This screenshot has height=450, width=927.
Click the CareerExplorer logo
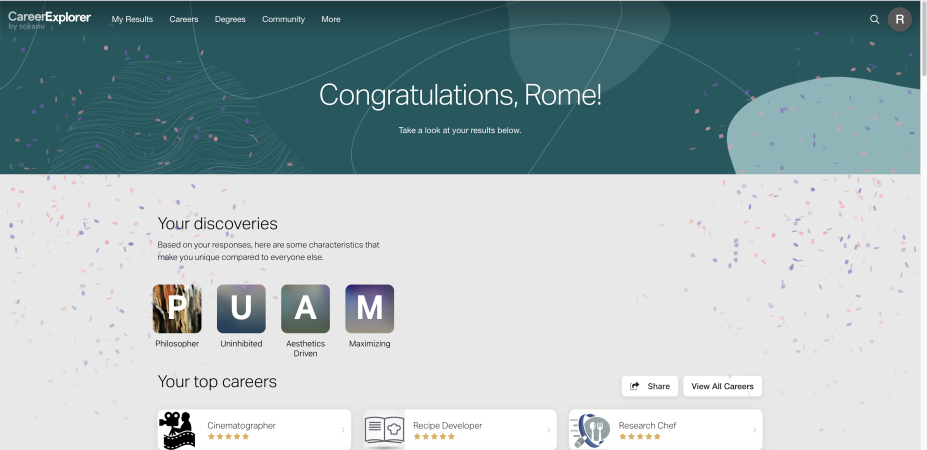(x=49, y=19)
